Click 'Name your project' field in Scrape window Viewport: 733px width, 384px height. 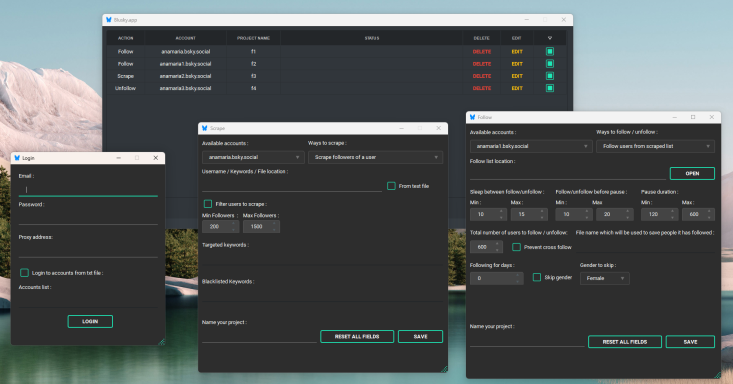(259, 336)
